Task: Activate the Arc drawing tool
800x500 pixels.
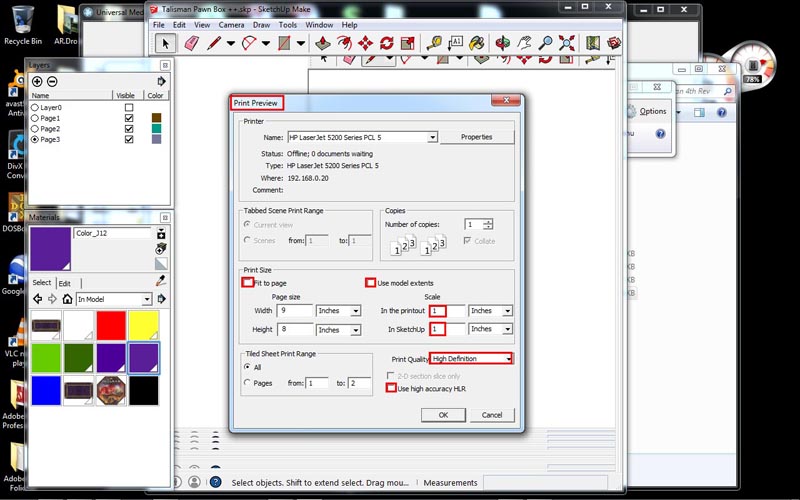Action: [248, 43]
